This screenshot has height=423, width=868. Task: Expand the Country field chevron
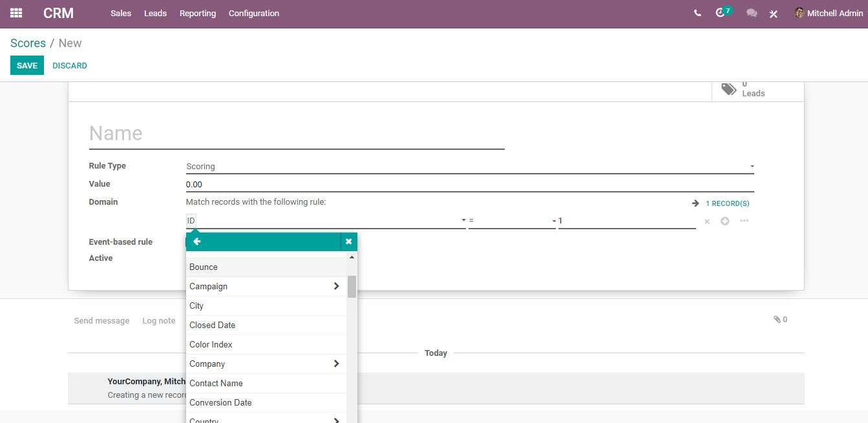click(x=336, y=420)
